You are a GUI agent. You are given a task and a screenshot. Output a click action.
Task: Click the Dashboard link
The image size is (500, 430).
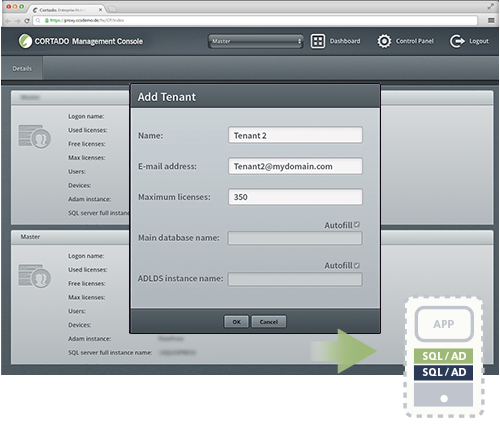pos(345,41)
